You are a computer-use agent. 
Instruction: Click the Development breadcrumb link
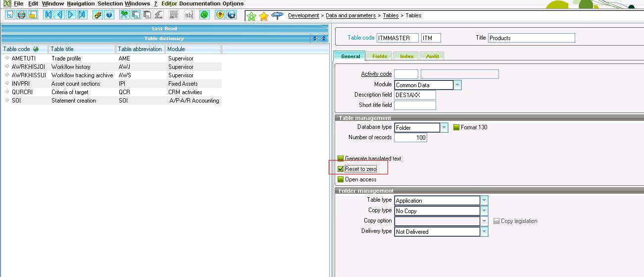[303, 15]
